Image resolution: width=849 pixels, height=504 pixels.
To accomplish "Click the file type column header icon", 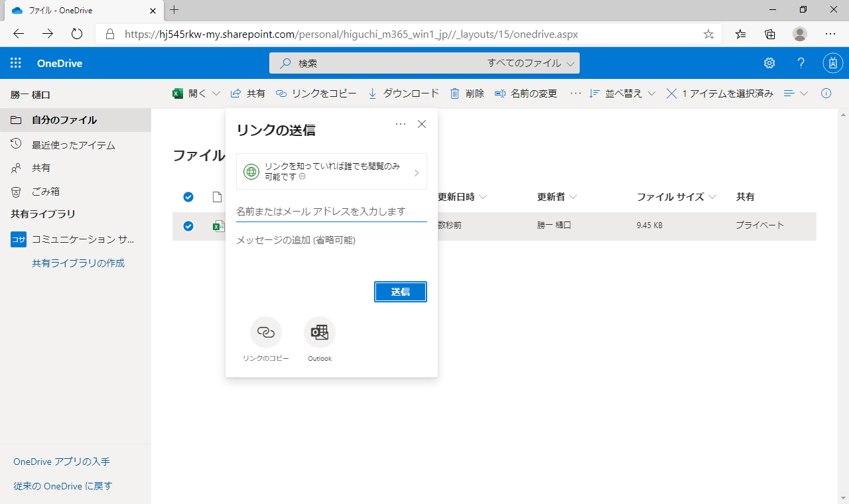I will [217, 197].
